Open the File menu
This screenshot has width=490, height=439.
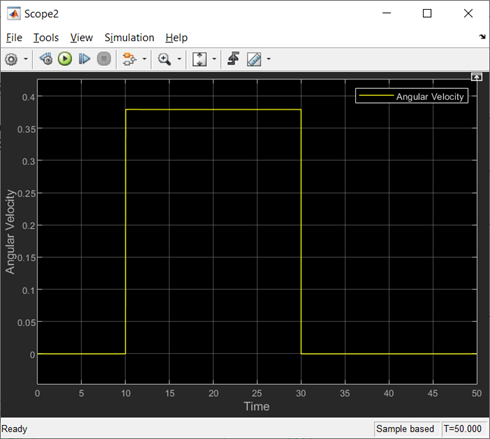(x=14, y=38)
